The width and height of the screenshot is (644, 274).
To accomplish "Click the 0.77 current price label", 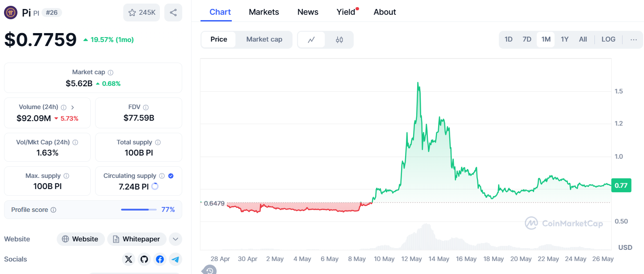I will click(621, 185).
